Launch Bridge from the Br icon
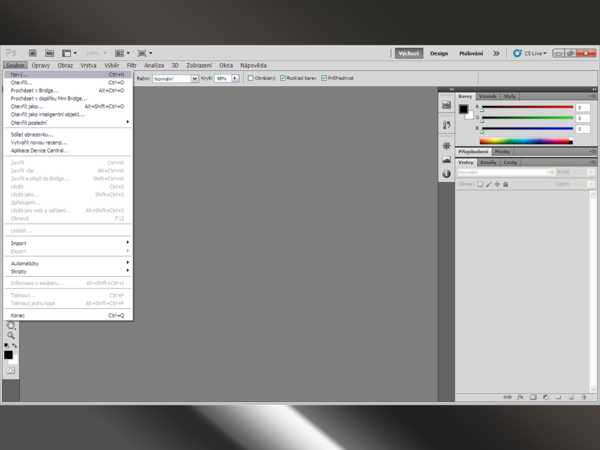The image size is (600, 450). coord(33,53)
